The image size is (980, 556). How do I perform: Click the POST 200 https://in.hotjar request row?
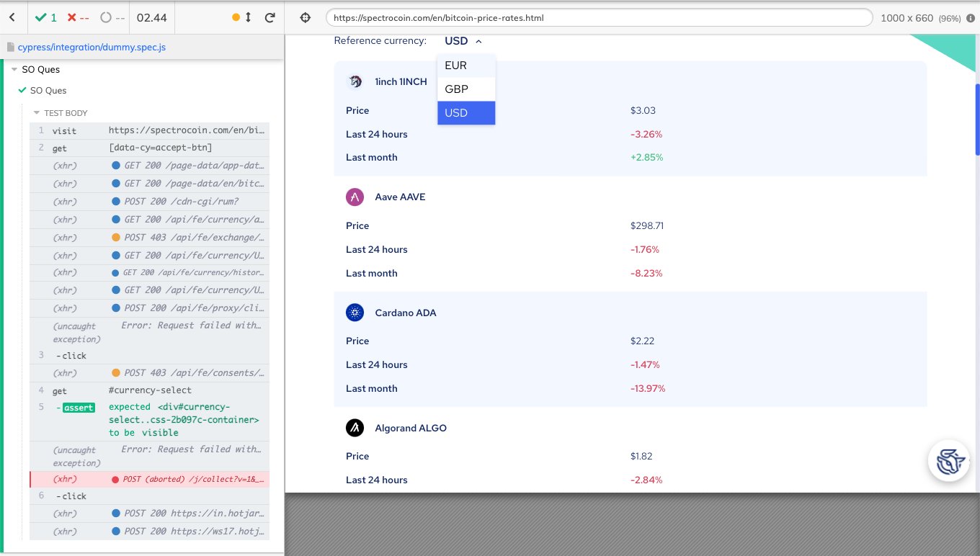[x=150, y=514]
